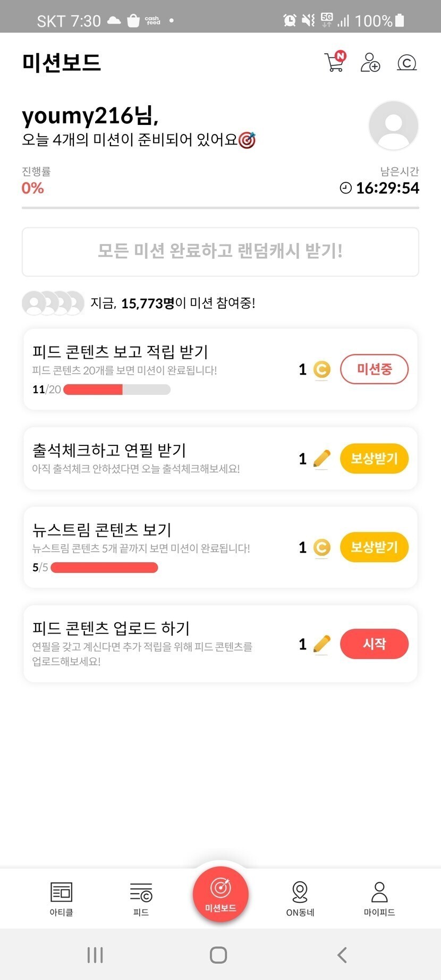Viewport: 441px width, 980px height.
Task: Open the shopping cart icon
Action: (334, 62)
